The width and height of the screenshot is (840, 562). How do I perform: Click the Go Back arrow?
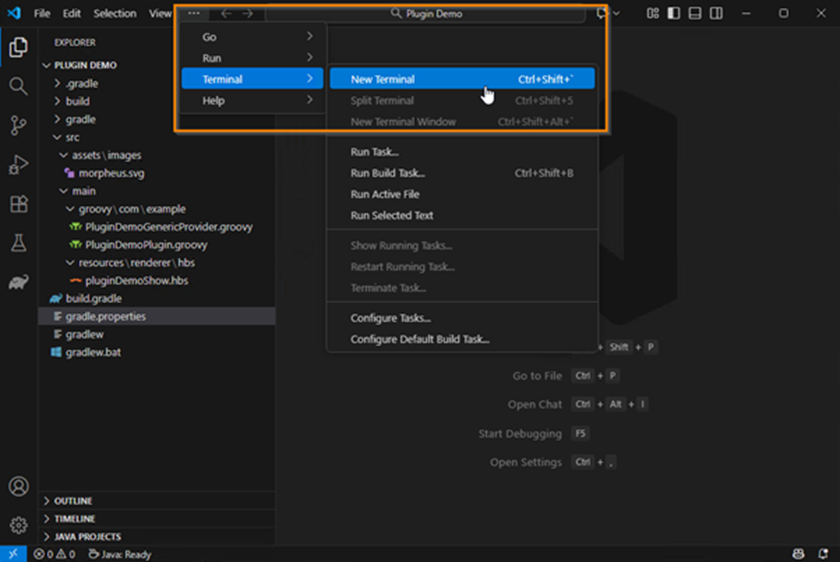[x=227, y=13]
